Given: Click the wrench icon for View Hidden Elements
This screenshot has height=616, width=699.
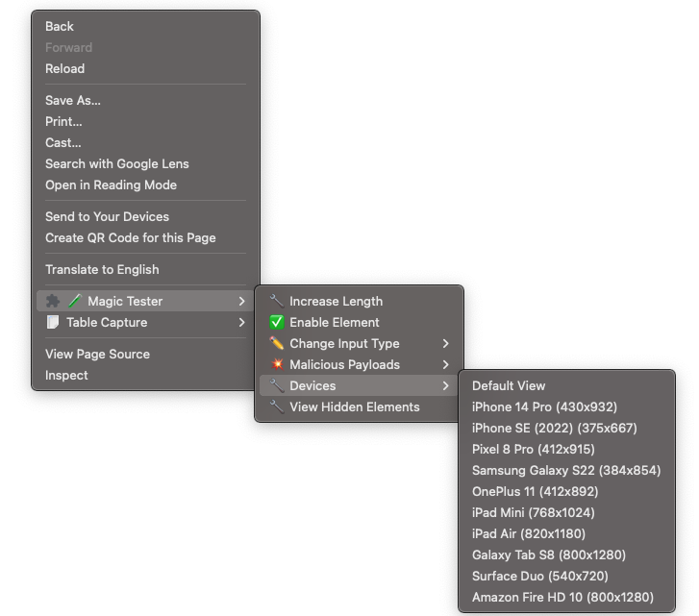Looking at the screenshot, I should click(x=276, y=407).
